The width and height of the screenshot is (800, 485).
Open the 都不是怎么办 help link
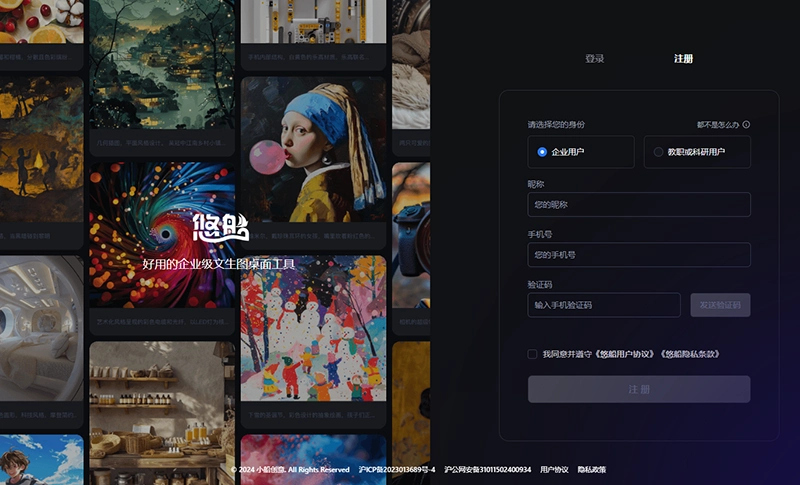718,124
